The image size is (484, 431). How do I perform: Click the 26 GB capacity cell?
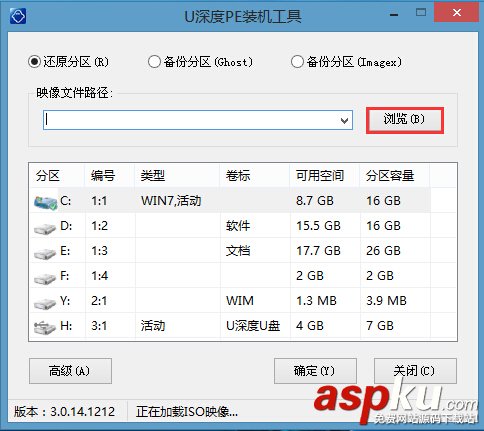click(383, 251)
